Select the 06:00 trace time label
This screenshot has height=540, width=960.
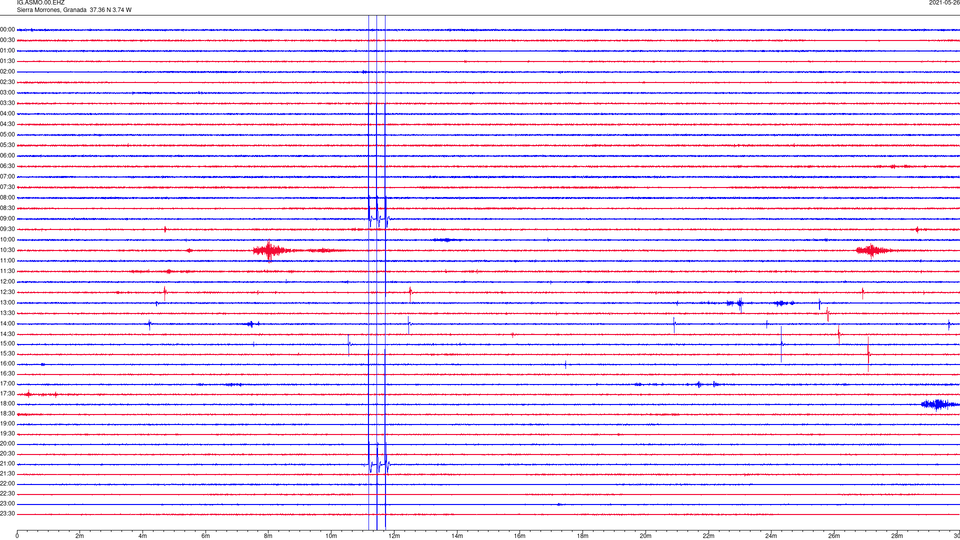(7, 156)
